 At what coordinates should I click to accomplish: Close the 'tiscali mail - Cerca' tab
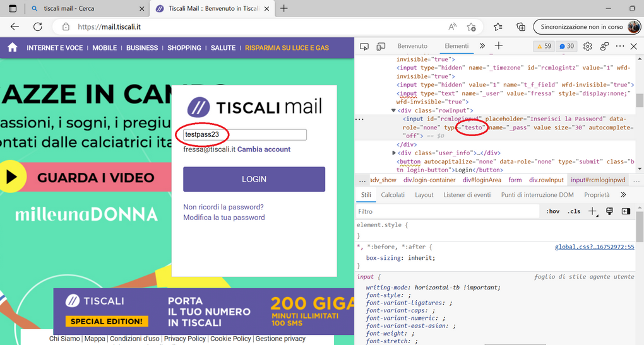141,8
